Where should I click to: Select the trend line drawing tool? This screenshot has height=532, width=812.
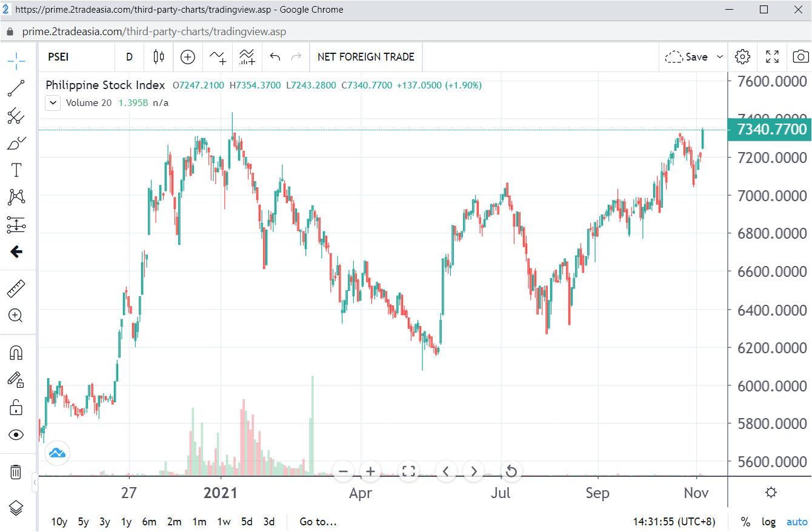pos(16,88)
